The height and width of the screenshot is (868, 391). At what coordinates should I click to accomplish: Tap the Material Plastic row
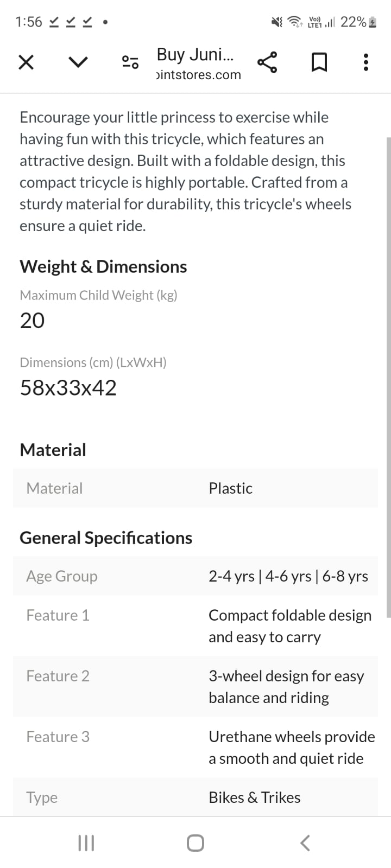(x=195, y=488)
